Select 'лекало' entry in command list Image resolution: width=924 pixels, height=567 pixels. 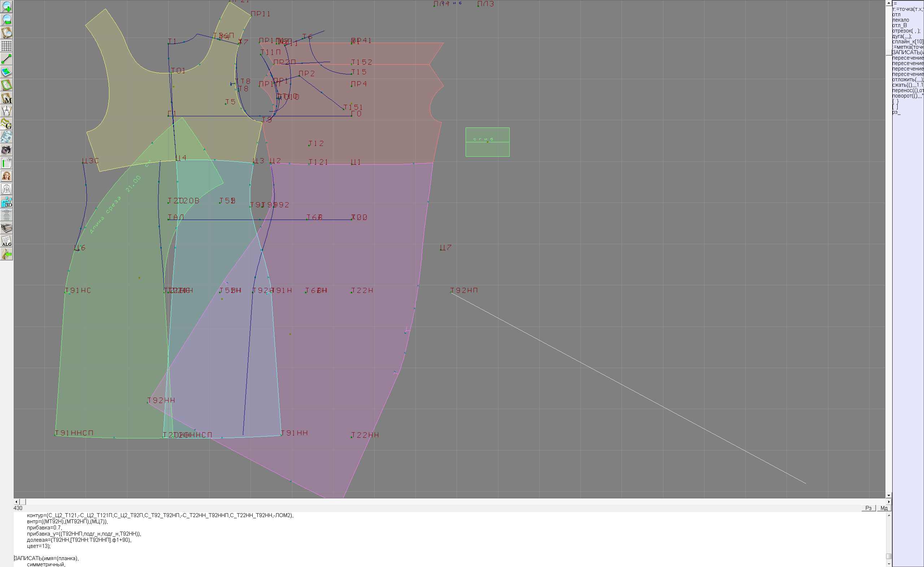click(x=901, y=20)
